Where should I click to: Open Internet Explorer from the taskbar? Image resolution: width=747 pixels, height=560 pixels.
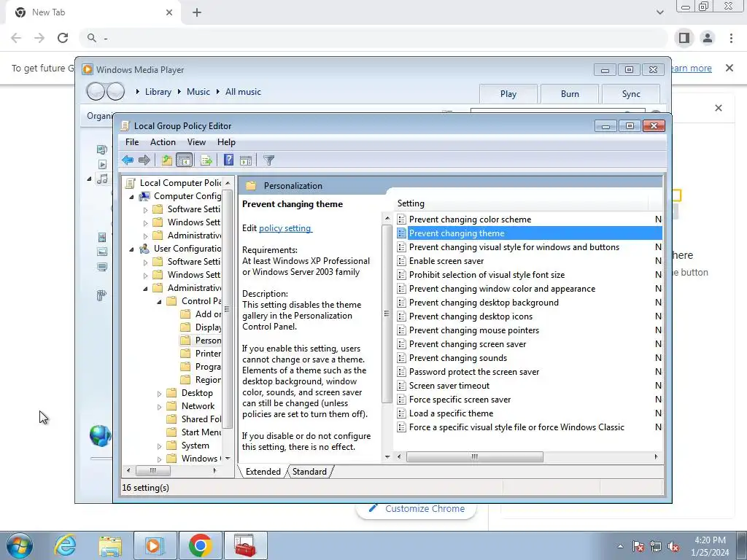[x=65, y=545]
